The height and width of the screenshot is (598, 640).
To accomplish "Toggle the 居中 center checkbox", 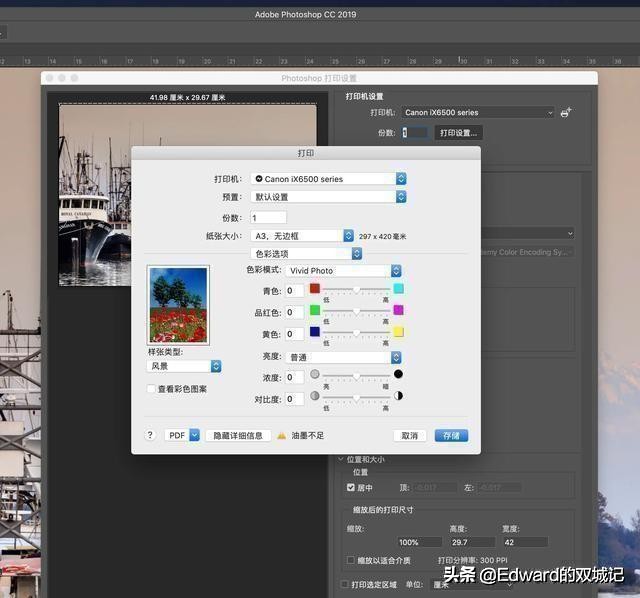I will click(351, 487).
